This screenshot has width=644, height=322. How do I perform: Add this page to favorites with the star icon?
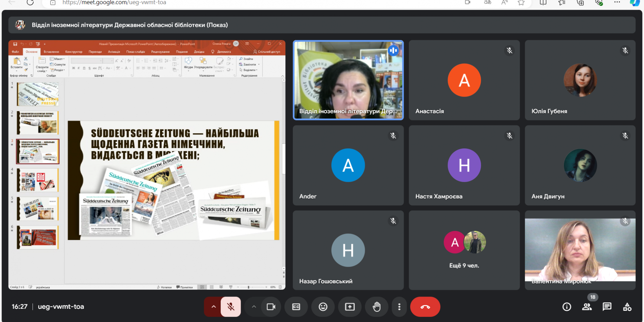click(521, 3)
